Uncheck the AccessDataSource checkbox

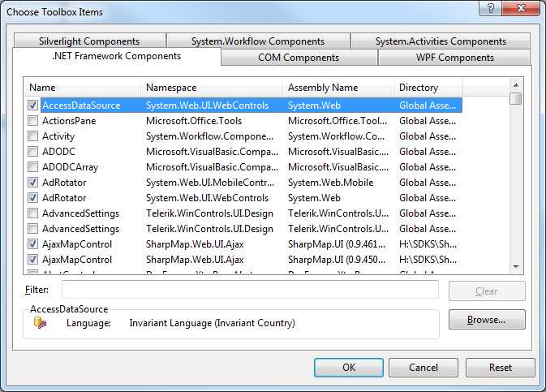32,106
